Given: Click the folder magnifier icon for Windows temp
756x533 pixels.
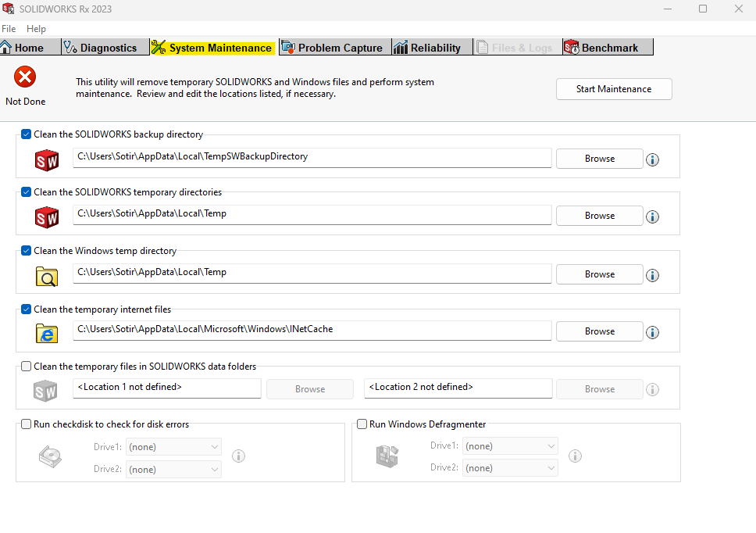Looking at the screenshot, I should (47, 276).
